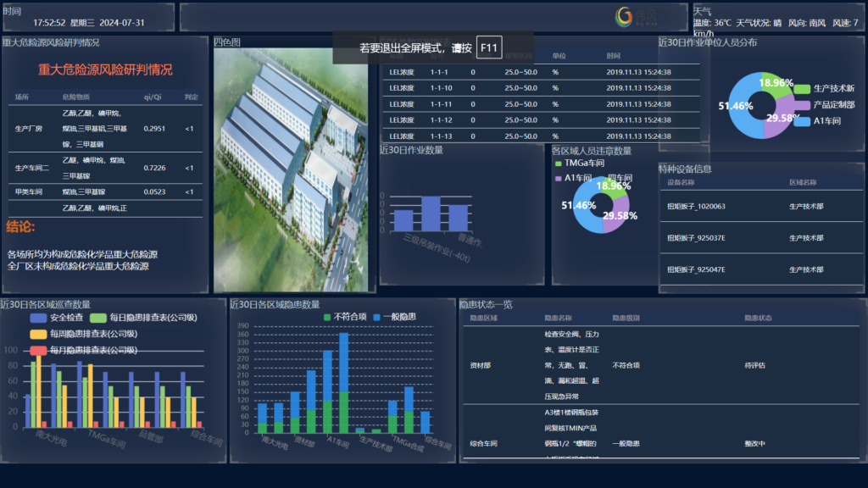Viewport: 868px width, 488px height.
Task: Click the date-time 17:52:52 星期三 2024-07-31
Action: [88, 23]
